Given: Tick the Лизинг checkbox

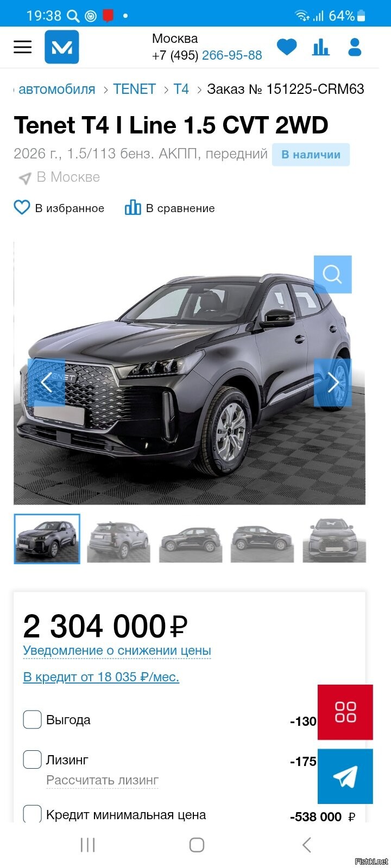Looking at the screenshot, I should pos(32,759).
